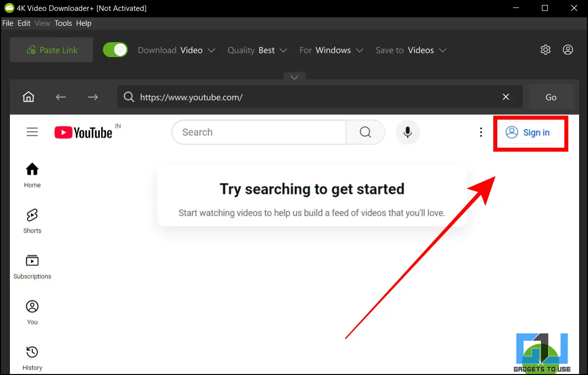Minimize the 4K Video Downloader window
Screen dimensions: 588x375
pyautogui.click(x=516, y=8)
